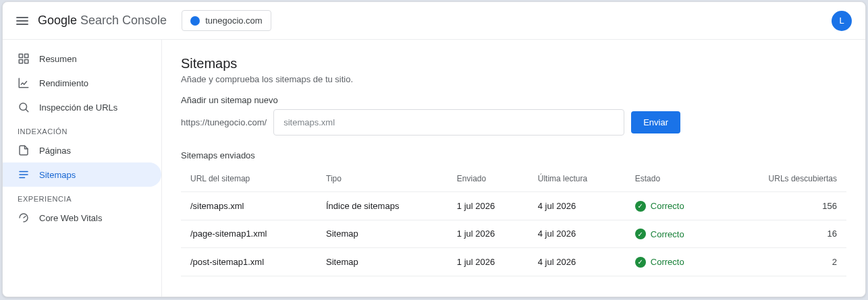Click Correcto status for /post-sitemap1.xml

(667, 262)
